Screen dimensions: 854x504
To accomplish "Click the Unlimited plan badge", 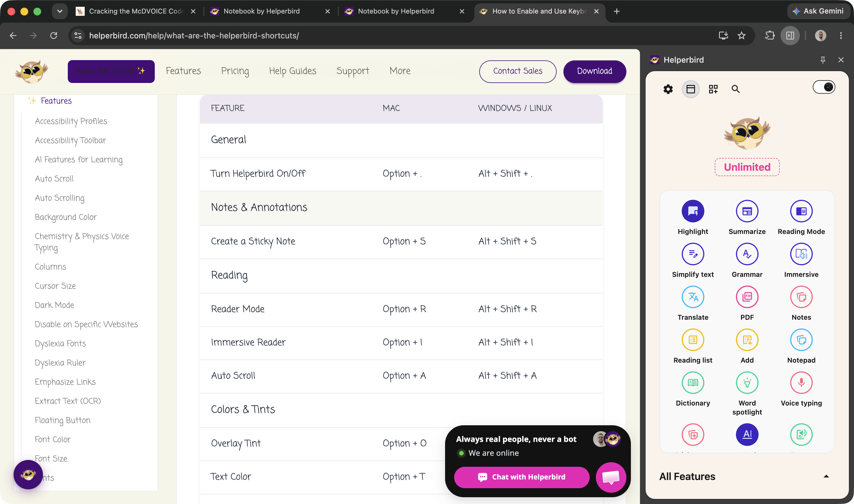I will (747, 167).
